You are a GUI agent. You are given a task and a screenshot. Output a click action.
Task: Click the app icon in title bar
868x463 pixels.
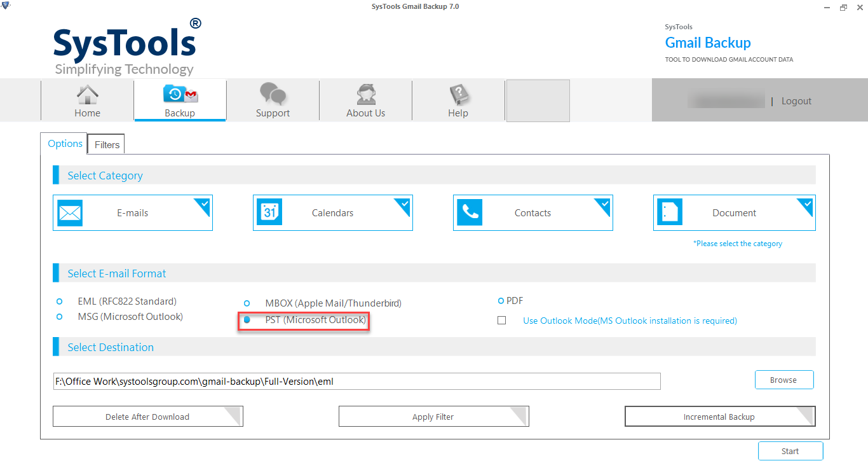pyautogui.click(x=6, y=6)
